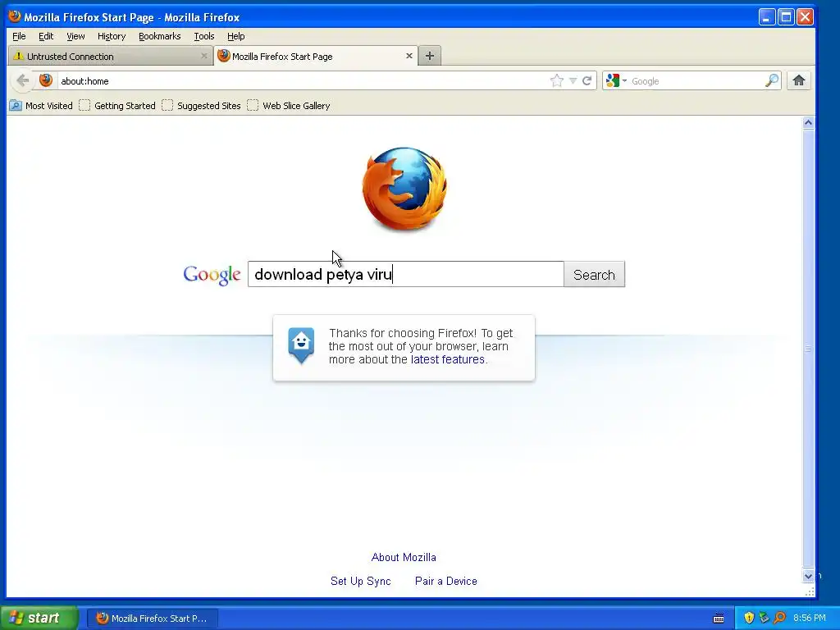Open the Tools menu
The height and width of the screenshot is (630, 840).
[204, 36]
